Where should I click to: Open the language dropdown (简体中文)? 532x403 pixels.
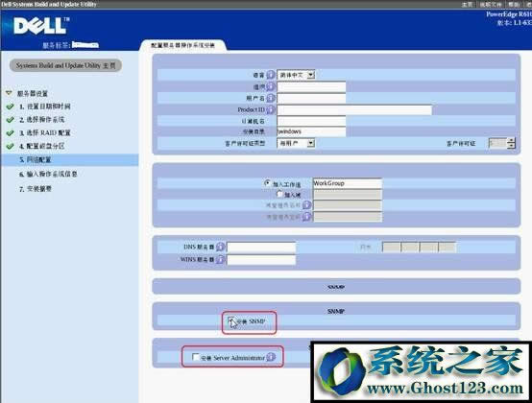click(296, 75)
